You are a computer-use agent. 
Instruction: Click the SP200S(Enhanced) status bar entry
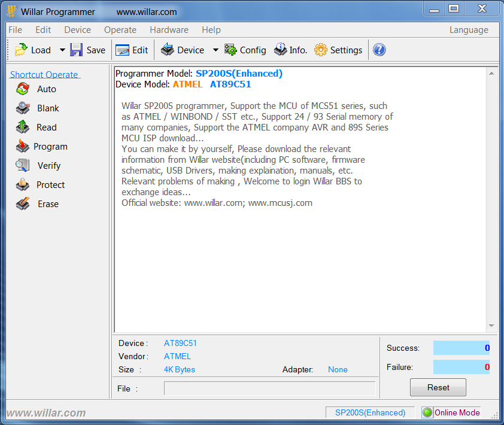click(370, 412)
